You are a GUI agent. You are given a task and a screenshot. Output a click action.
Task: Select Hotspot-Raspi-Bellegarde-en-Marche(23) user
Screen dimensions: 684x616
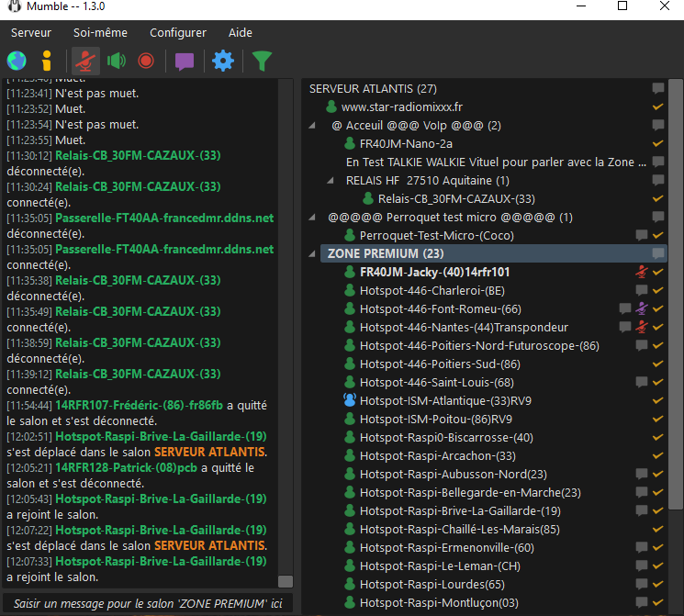[x=470, y=493]
